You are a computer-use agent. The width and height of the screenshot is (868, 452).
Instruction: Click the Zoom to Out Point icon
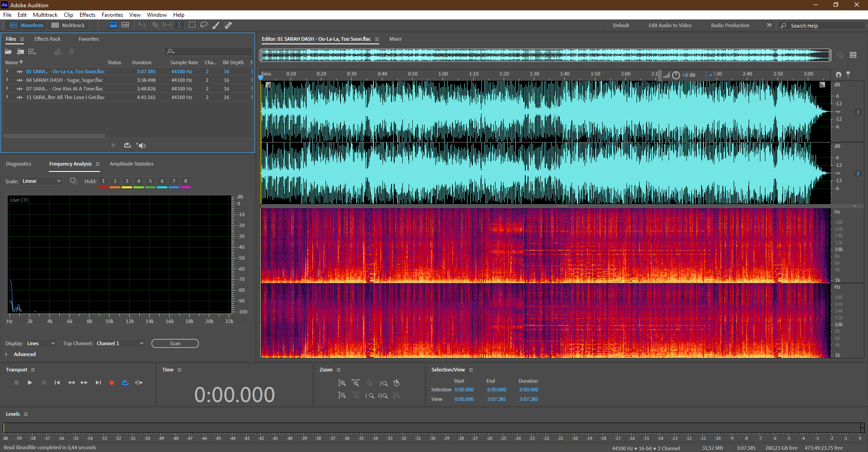tap(369, 395)
